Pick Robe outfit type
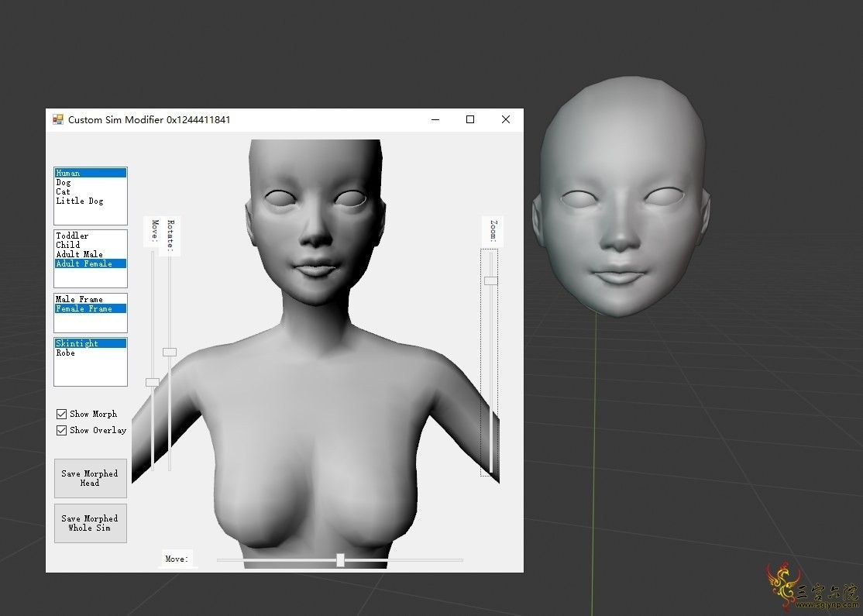 tap(91, 353)
